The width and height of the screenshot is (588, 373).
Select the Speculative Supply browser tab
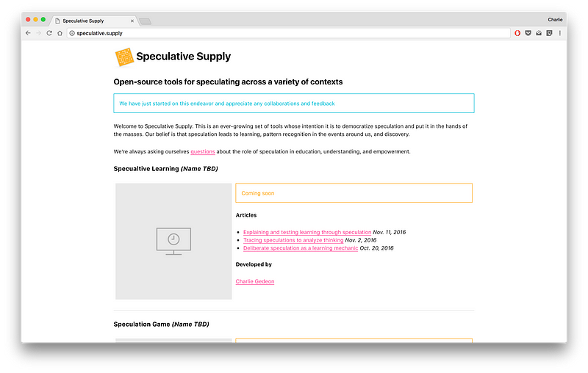pyautogui.click(x=92, y=21)
